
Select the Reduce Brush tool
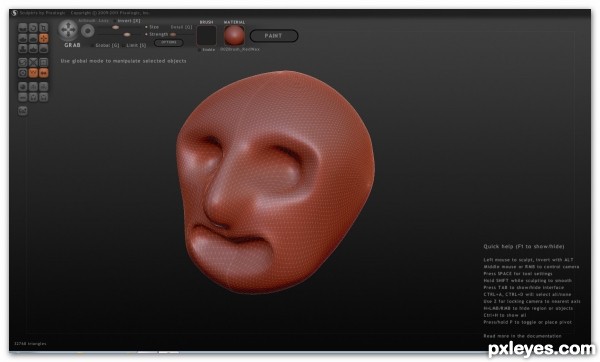pos(23,62)
